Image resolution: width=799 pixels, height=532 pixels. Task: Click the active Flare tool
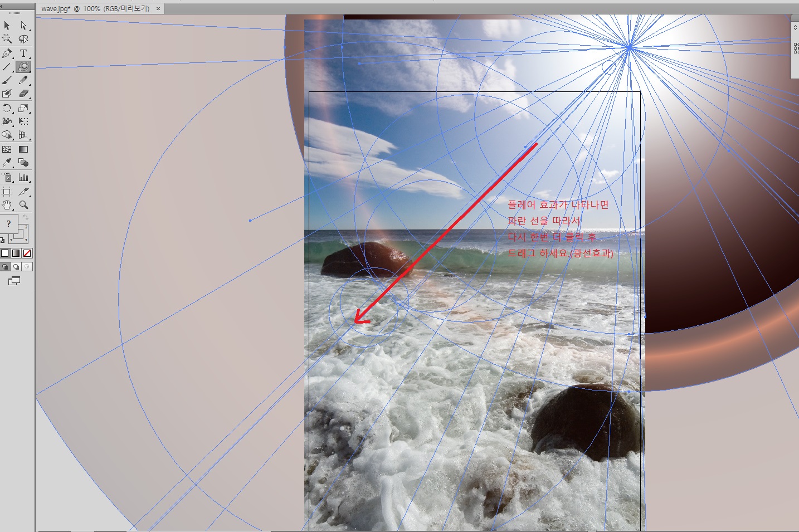click(x=23, y=67)
